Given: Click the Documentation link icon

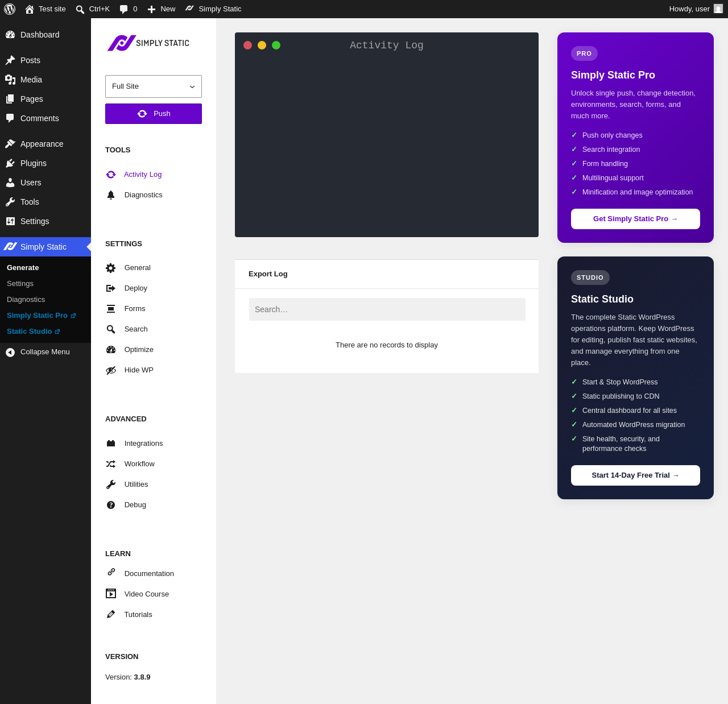Looking at the screenshot, I should [111, 572].
